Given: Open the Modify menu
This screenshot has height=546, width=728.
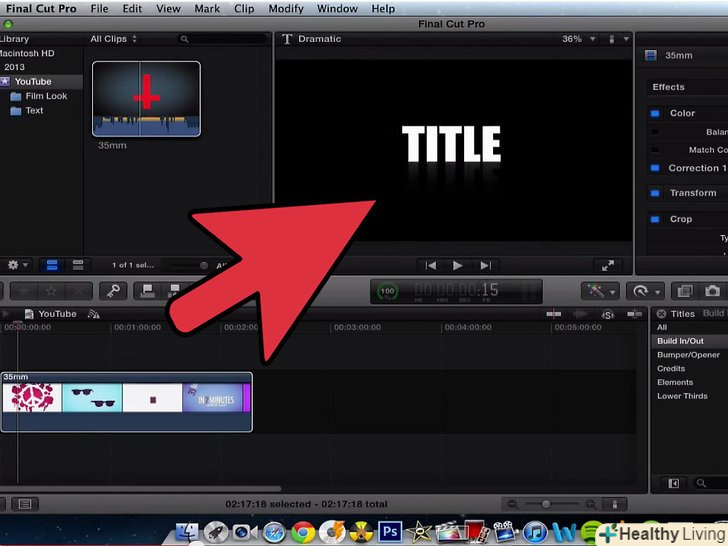Looking at the screenshot, I should pyautogui.click(x=286, y=8).
